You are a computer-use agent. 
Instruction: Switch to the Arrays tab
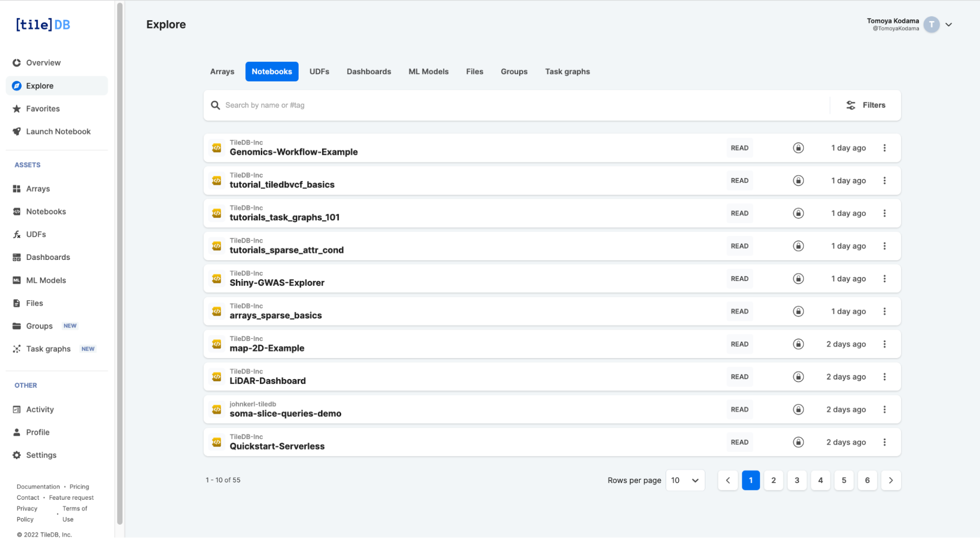pos(222,72)
